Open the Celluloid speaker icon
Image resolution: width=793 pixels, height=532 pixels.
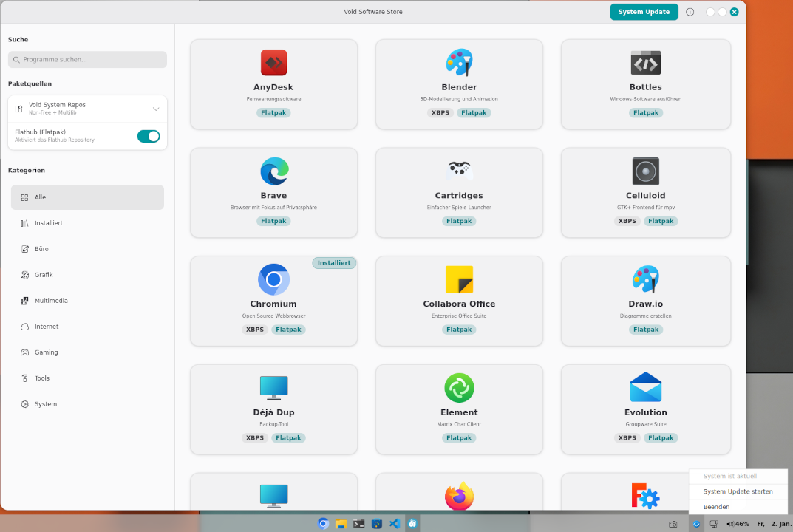pyautogui.click(x=645, y=171)
